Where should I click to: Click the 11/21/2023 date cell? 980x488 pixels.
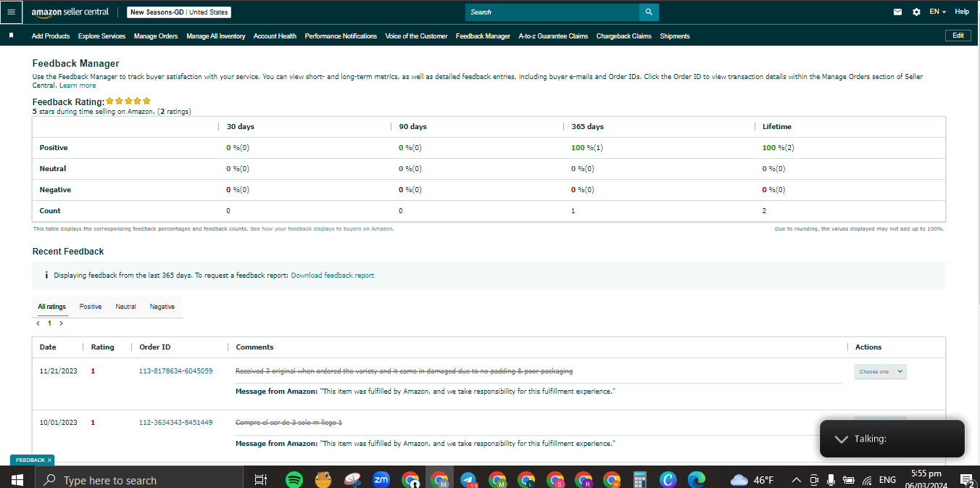point(58,371)
